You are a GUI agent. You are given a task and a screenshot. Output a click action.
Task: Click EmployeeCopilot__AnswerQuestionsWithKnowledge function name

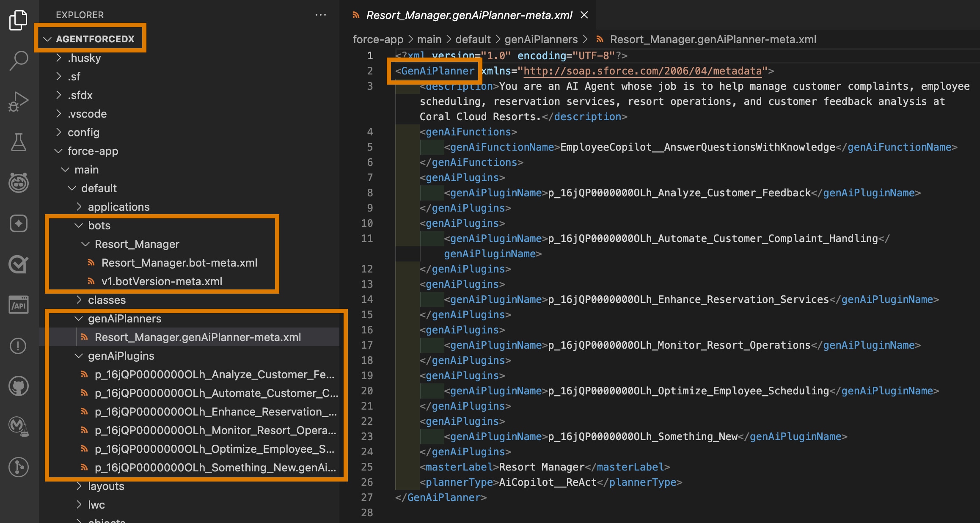click(x=698, y=147)
